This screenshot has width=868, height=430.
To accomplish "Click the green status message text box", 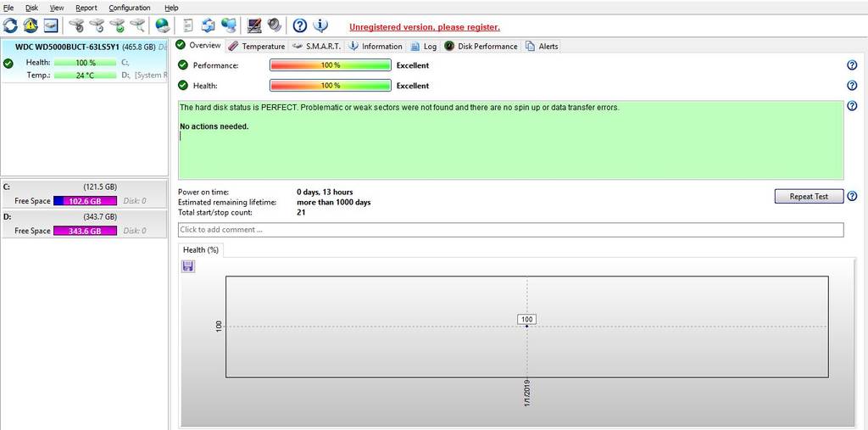I will 510,140.
